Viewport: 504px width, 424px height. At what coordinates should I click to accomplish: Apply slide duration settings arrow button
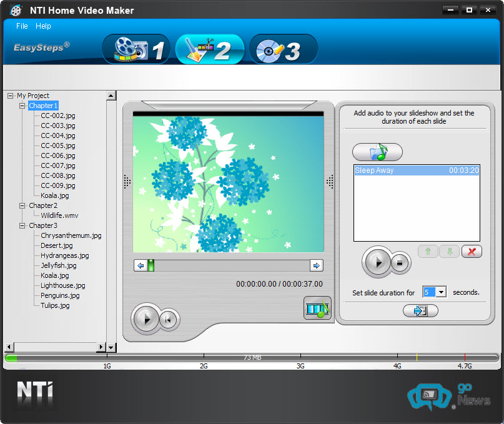click(x=420, y=310)
